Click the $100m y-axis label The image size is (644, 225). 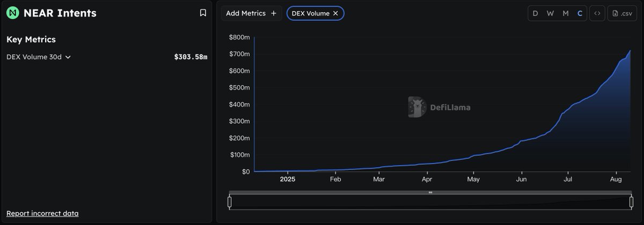point(239,155)
